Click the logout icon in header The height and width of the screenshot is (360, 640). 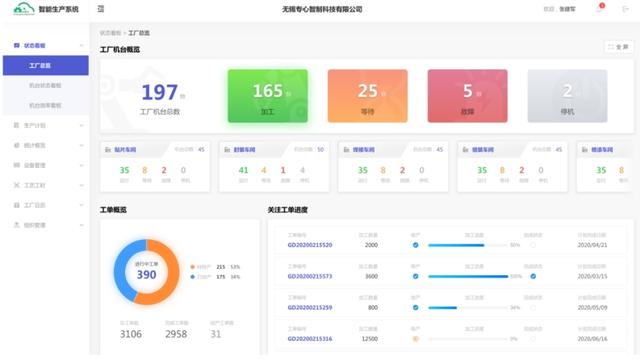click(625, 9)
